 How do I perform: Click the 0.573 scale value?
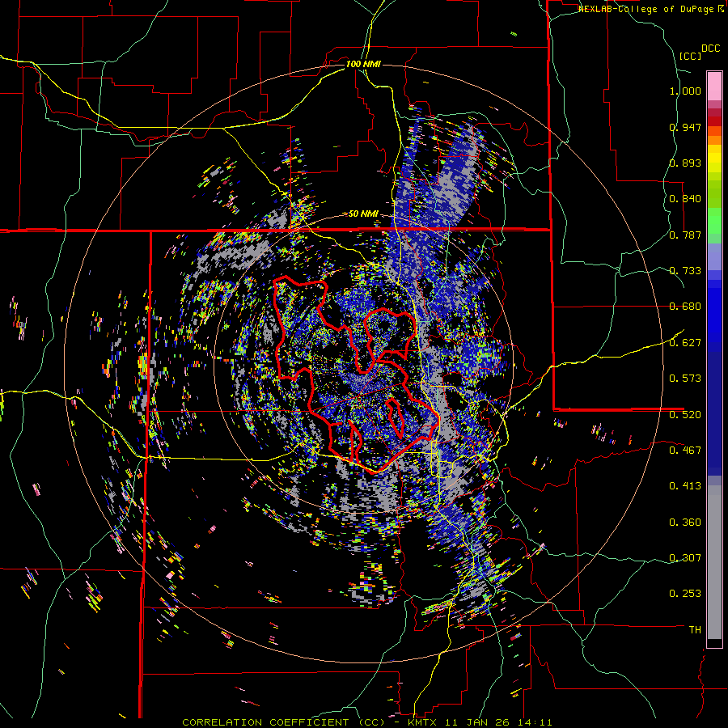pos(685,379)
